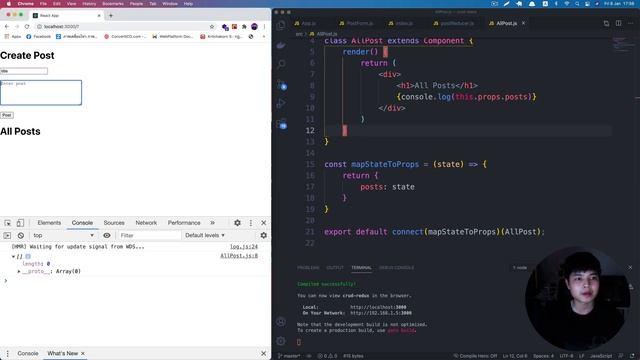Switch to the Elements tab in DevTools
This screenshot has height=360, width=640.
[49, 223]
